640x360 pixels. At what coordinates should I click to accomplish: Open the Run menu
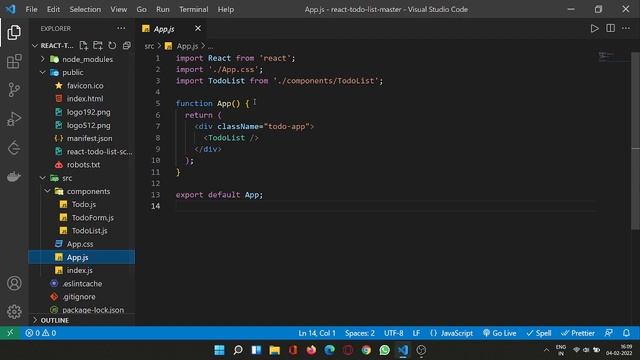pyautogui.click(x=163, y=9)
